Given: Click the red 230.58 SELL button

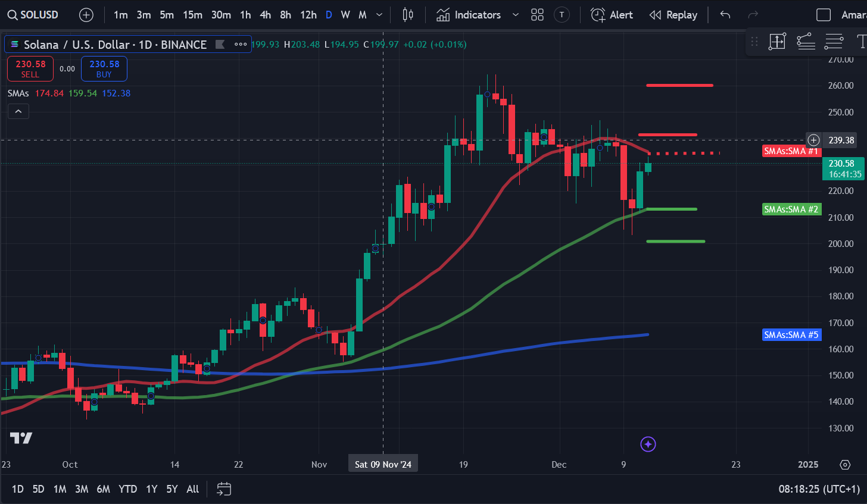Looking at the screenshot, I should coord(30,68).
